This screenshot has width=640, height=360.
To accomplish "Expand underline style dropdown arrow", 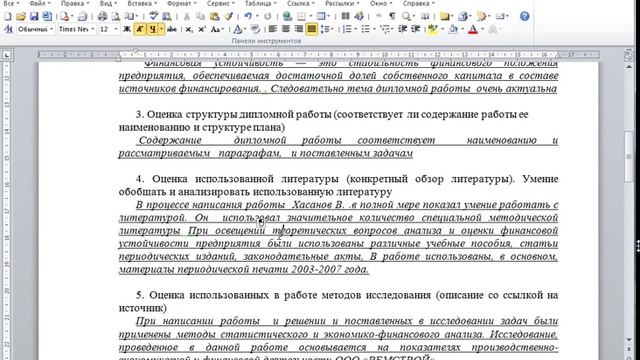I will coord(162,29).
